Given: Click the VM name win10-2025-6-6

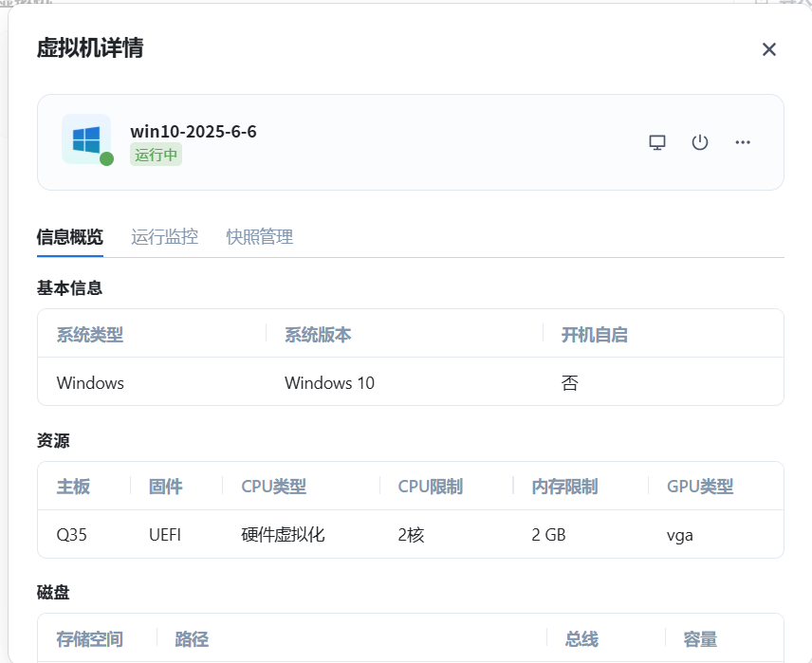Looking at the screenshot, I should click(194, 131).
